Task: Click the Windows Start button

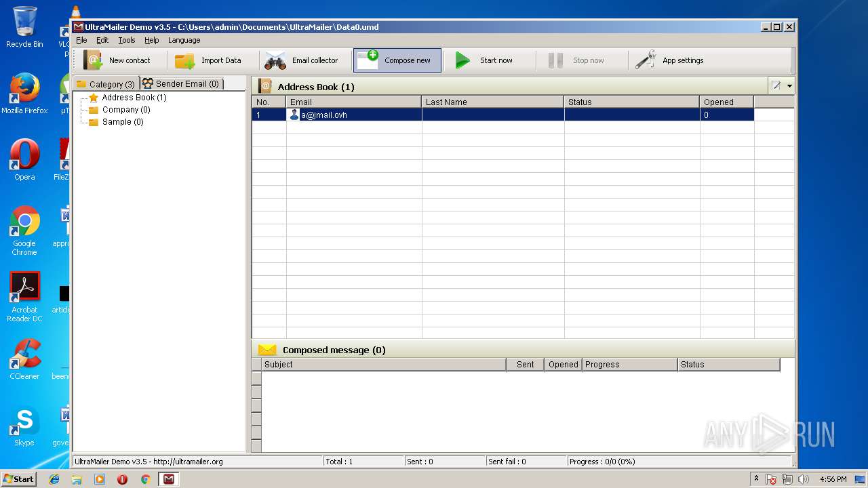Action: (18, 479)
